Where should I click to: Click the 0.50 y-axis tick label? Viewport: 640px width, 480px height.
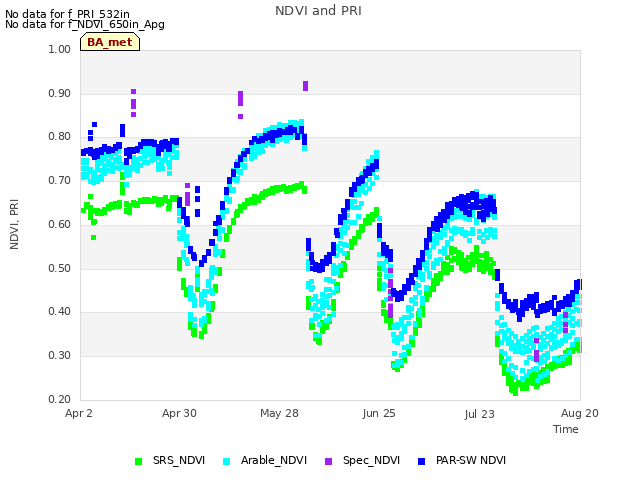pos(60,268)
